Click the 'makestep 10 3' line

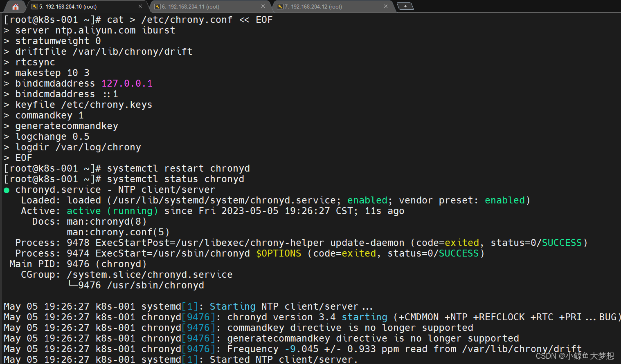tap(52, 73)
